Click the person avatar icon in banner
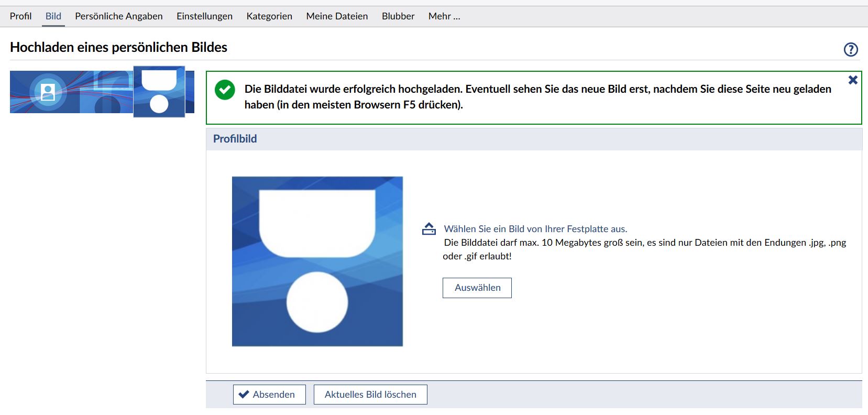This screenshot has height=415, width=868. 48,92
